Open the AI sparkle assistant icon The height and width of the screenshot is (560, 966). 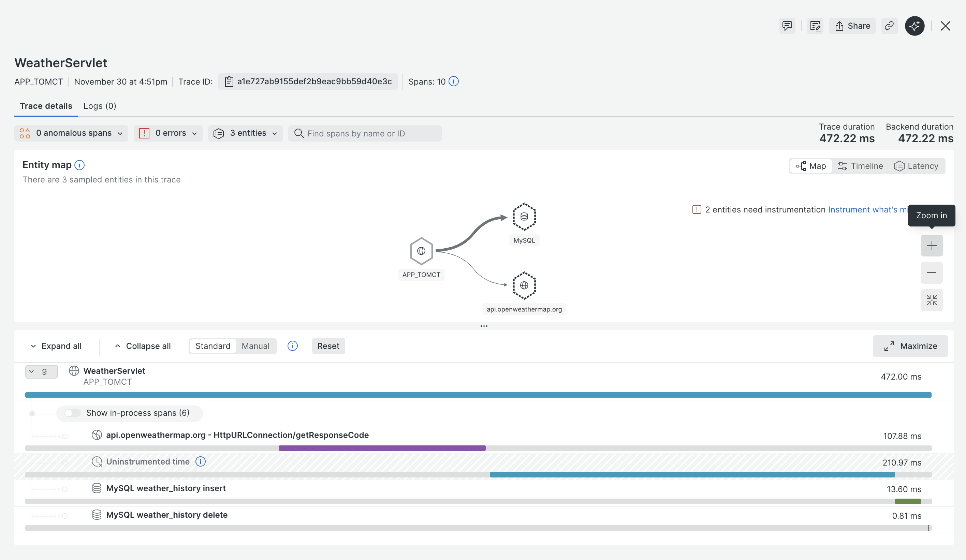click(914, 26)
